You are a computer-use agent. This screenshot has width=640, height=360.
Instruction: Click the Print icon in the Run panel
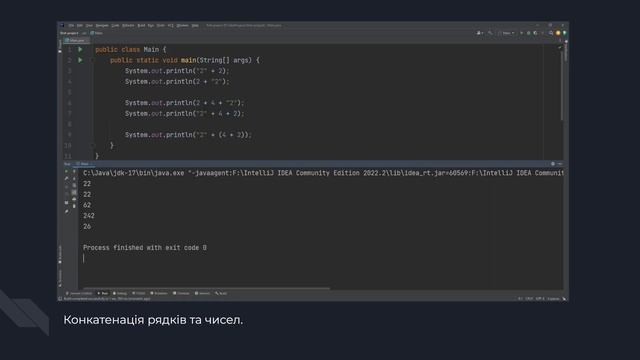[x=74, y=199]
